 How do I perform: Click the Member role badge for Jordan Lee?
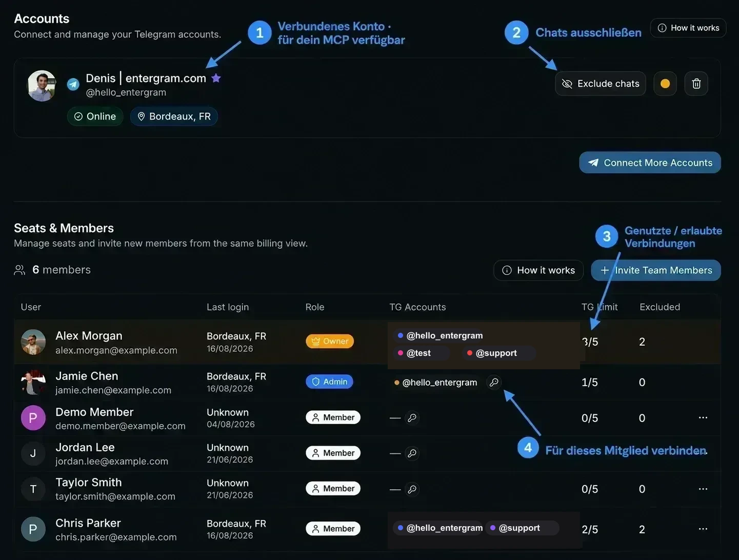[x=333, y=453]
